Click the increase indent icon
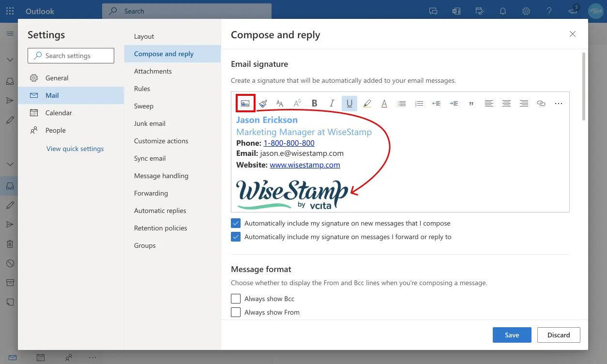Viewport: 607px width, 364px height. 454,103
